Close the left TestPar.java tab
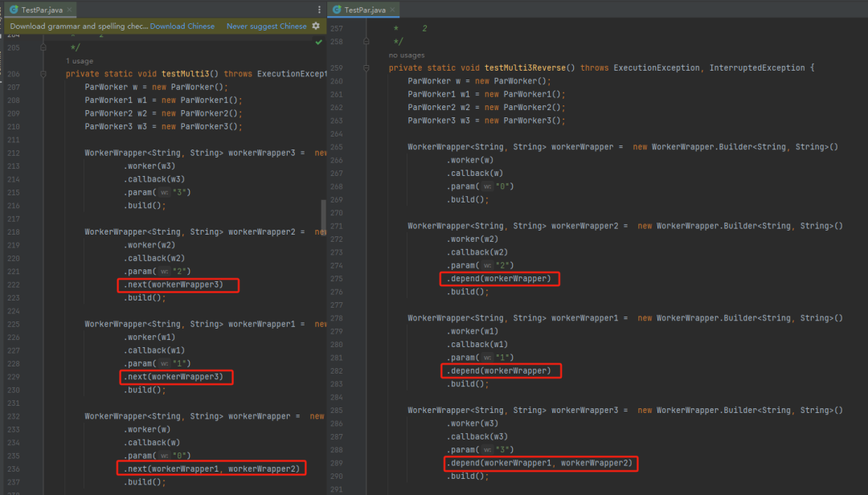 [x=69, y=10]
